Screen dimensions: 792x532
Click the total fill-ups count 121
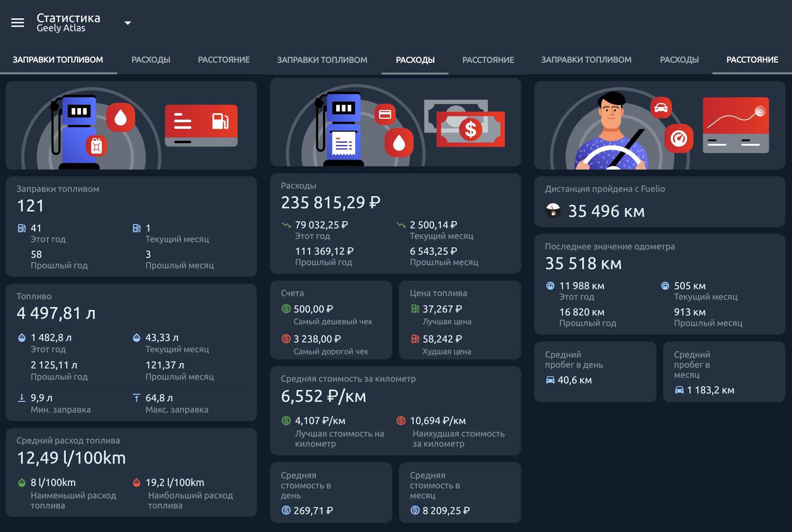click(x=31, y=206)
